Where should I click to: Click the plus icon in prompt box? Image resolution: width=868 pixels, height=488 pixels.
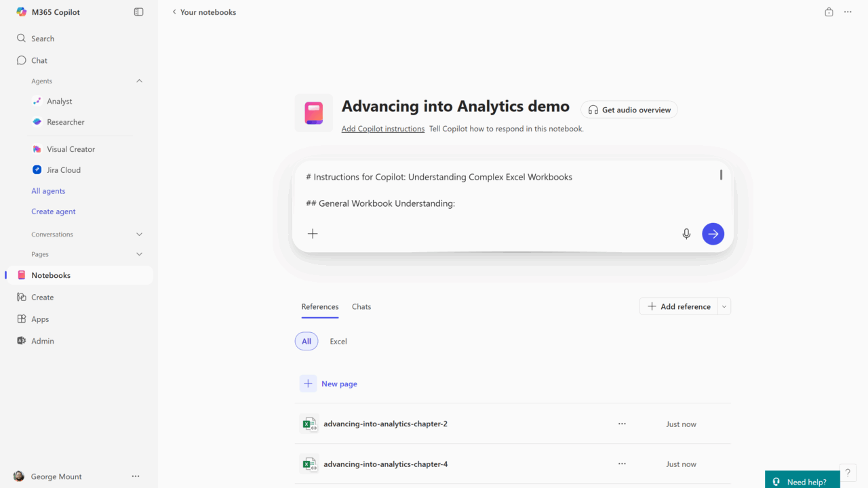(313, 234)
